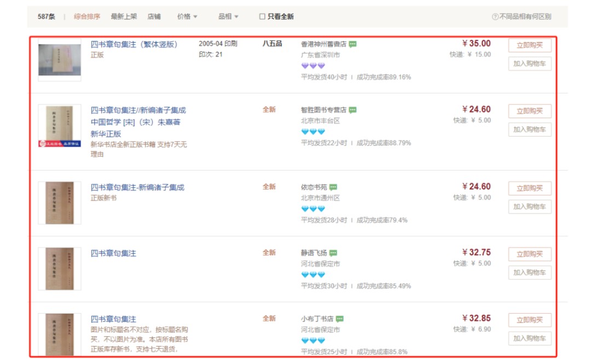Sort results by 店铺
The width and height of the screenshot is (591, 364).
pos(154,16)
